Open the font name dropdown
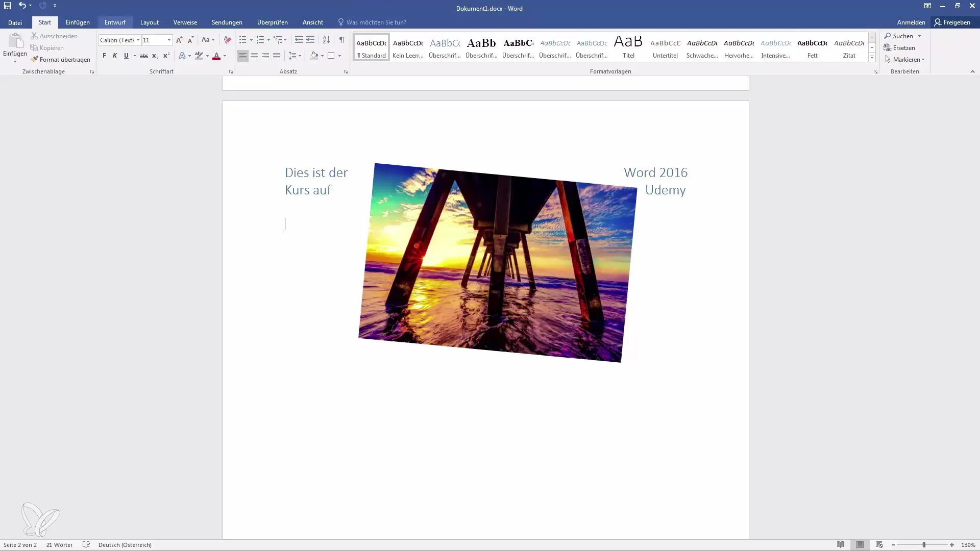 138,40
